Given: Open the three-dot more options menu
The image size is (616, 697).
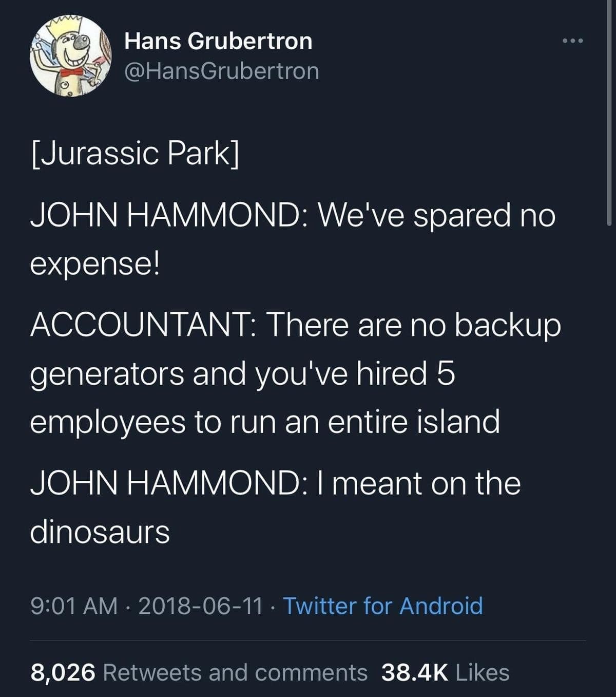Looking at the screenshot, I should [572, 41].
